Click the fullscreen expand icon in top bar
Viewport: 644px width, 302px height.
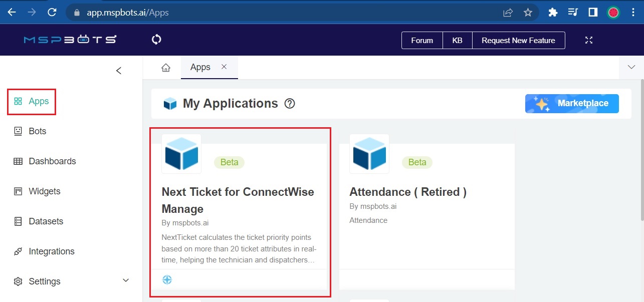(588, 40)
